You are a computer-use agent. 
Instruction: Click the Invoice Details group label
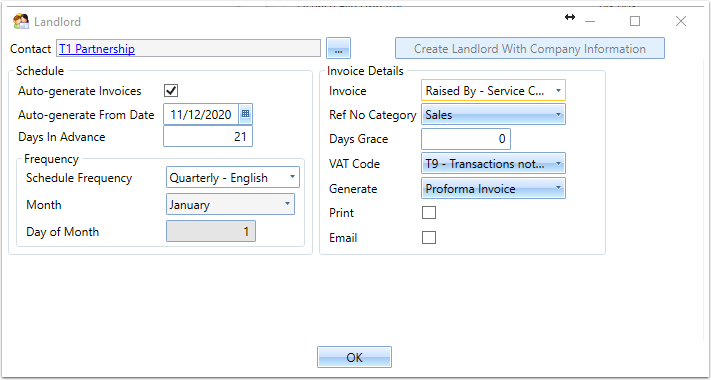pyautogui.click(x=365, y=71)
